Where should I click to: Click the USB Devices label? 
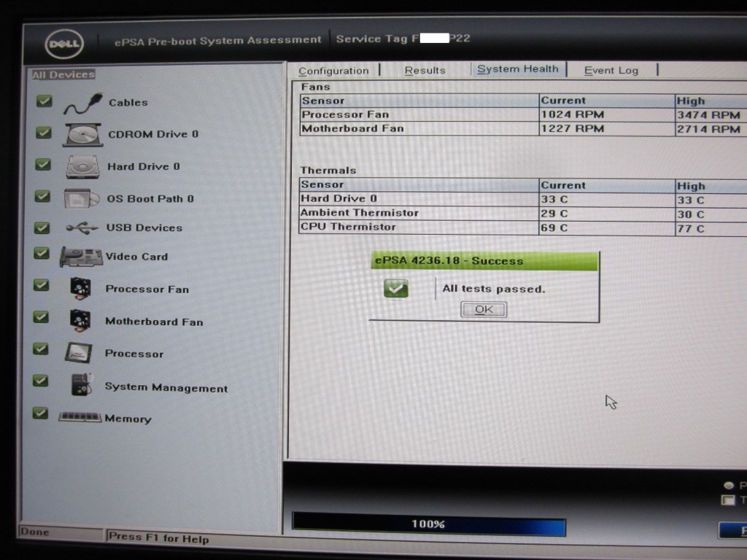click(x=144, y=227)
